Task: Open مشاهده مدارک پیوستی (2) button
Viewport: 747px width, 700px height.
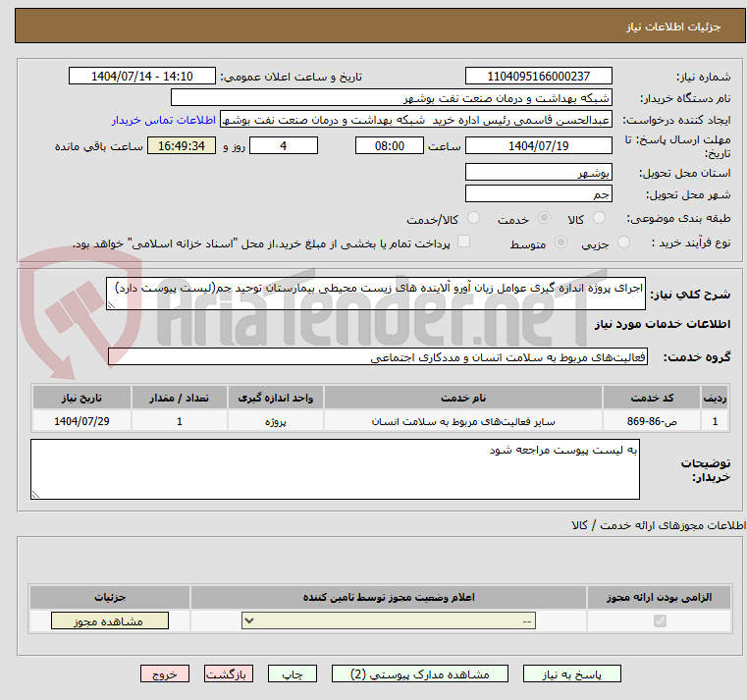Action: point(420,673)
